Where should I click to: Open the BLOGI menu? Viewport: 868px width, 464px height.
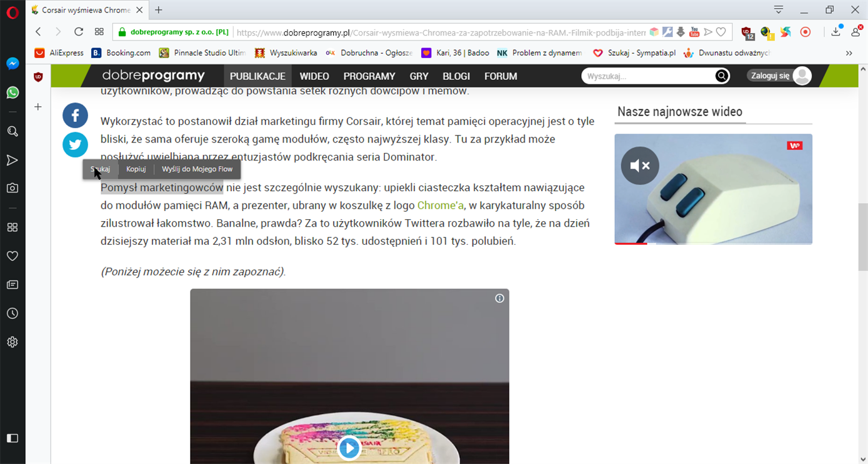click(x=456, y=76)
